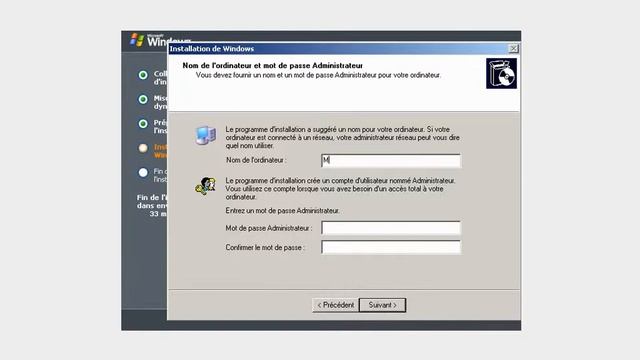Click the 'Confirmer le mot de passe :' label
Viewport: 640px width, 360px height.
(x=265, y=247)
